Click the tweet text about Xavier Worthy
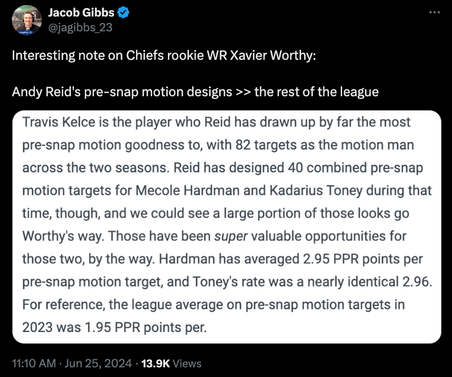This screenshot has height=377, width=452. point(164,55)
